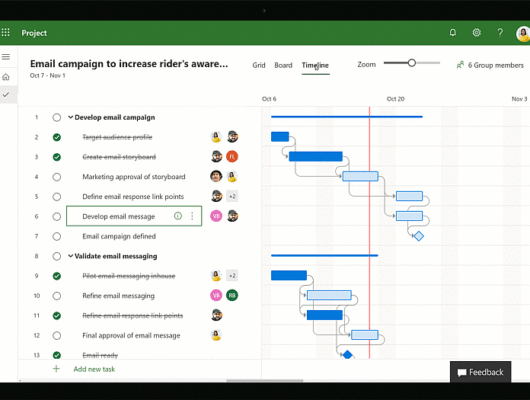This screenshot has width=530, height=400.
Task: Click the help question mark icon
Action: [x=500, y=32]
